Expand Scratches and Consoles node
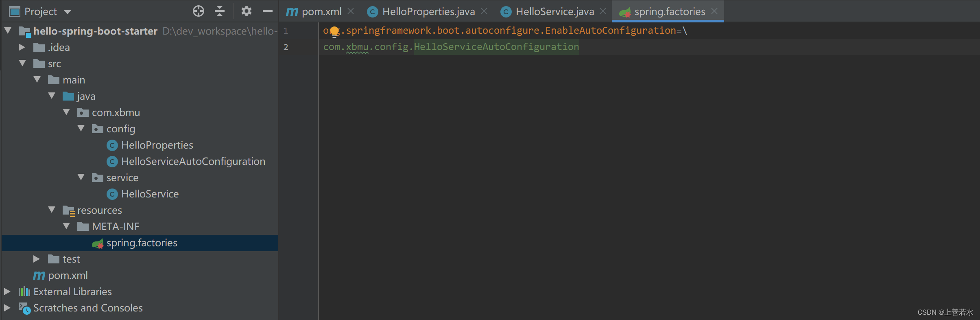 point(7,308)
